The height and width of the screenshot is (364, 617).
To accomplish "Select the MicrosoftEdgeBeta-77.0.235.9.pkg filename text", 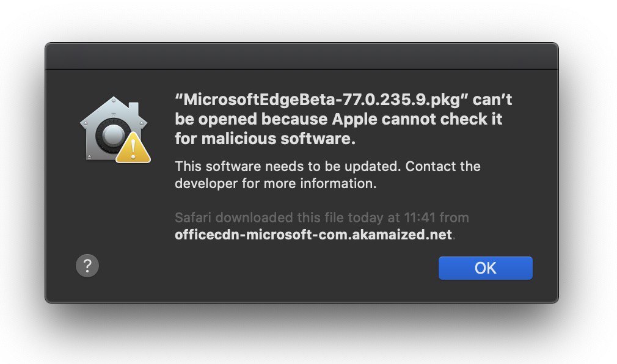I will [x=322, y=100].
